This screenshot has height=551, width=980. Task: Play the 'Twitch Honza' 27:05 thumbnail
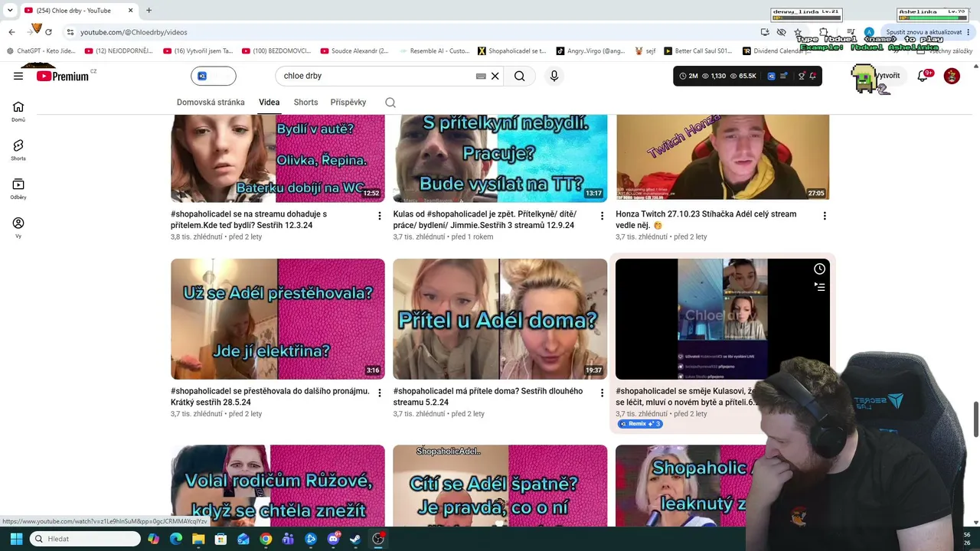pyautogui.click(x=723, y=158)
